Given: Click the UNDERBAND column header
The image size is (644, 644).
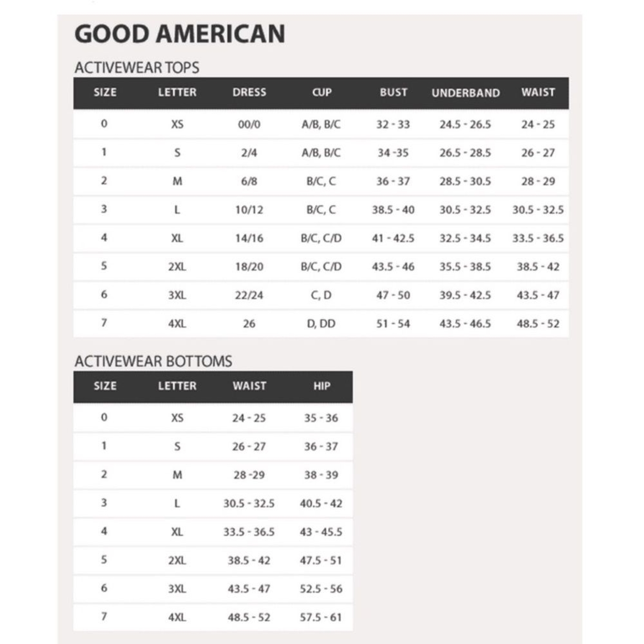Looking at the screenshot, I should click(x=466, y=93).
